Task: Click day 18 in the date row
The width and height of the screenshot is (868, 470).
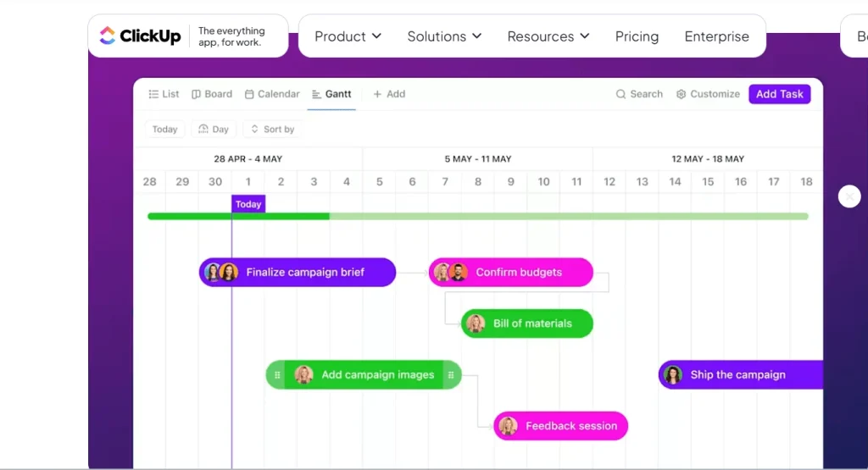Action: pyautogui.click(x=807, y=182)
